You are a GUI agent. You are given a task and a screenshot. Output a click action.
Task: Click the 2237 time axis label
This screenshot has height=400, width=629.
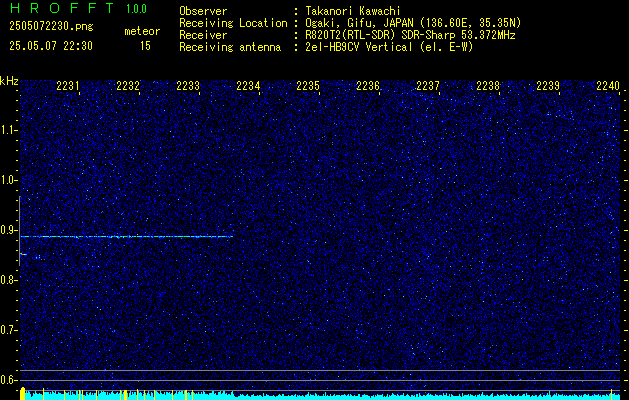pos(428,86)
